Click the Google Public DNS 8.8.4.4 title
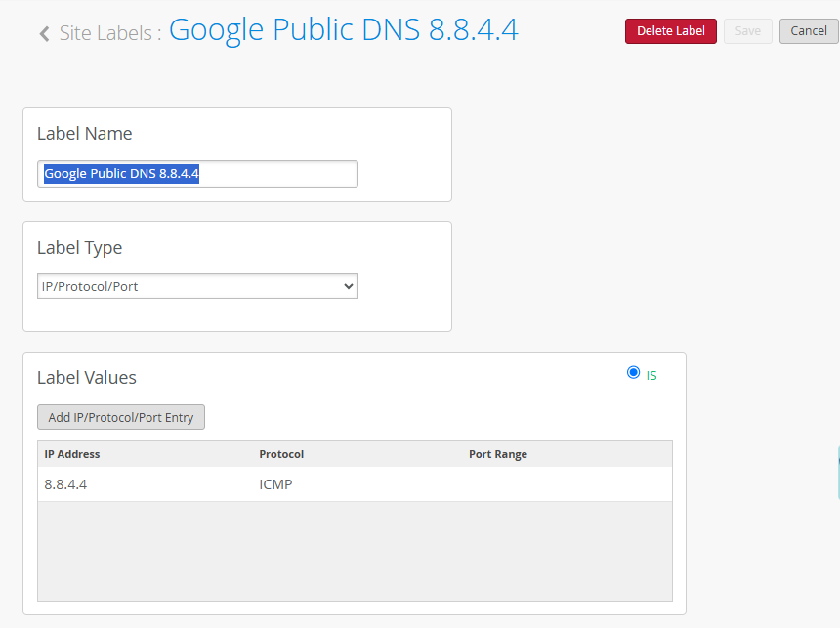This screenshot has height=628, width=840. click(344, 30)
